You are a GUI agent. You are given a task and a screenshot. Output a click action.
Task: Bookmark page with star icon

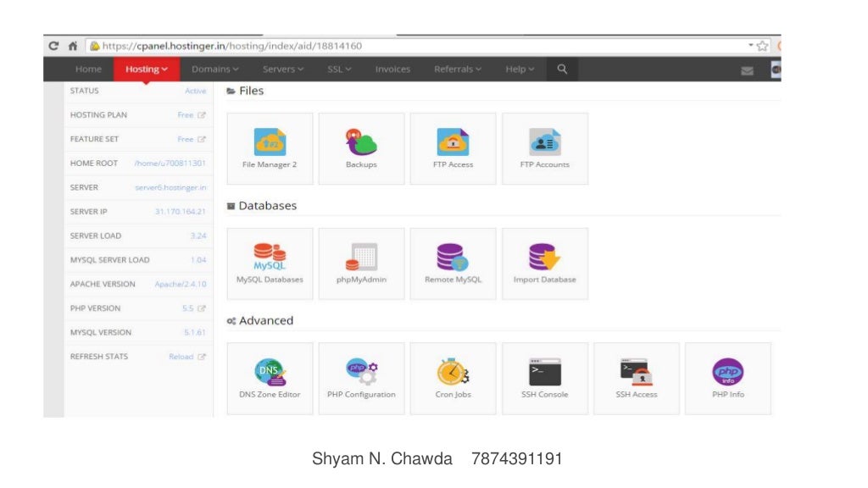point(762,46)
